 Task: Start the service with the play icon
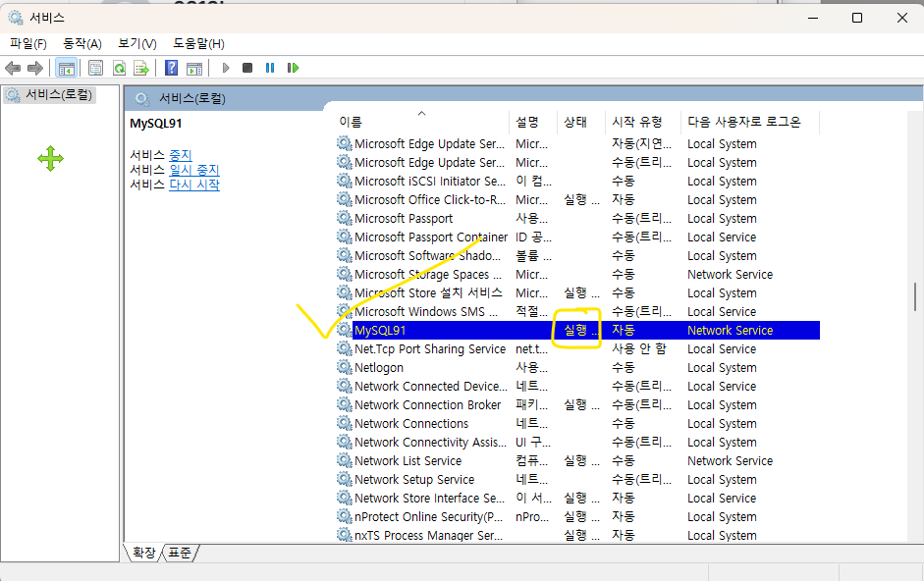coord(226,69)
